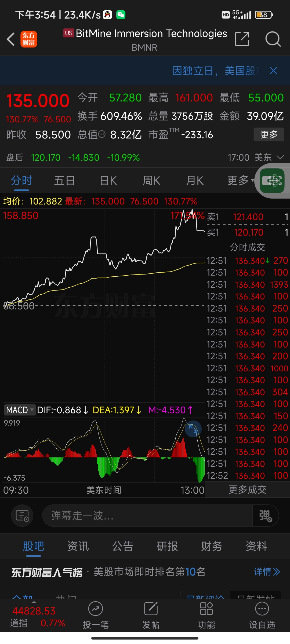The width and height of the screenshot is (290, 644).
Task: Tap the 卖1 121.400 ask row
Action: pyautogui.click(x=247, y=217)
